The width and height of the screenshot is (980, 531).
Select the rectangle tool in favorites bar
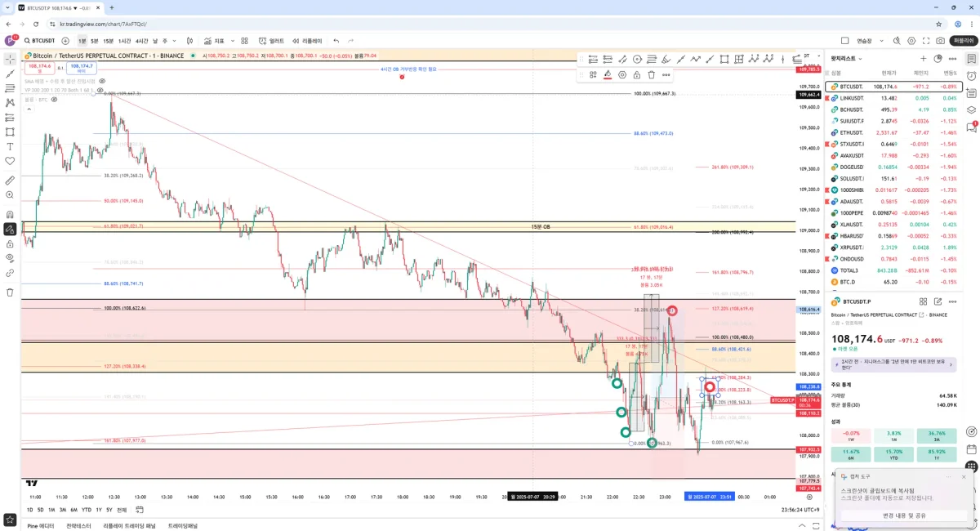coord(724,59)
